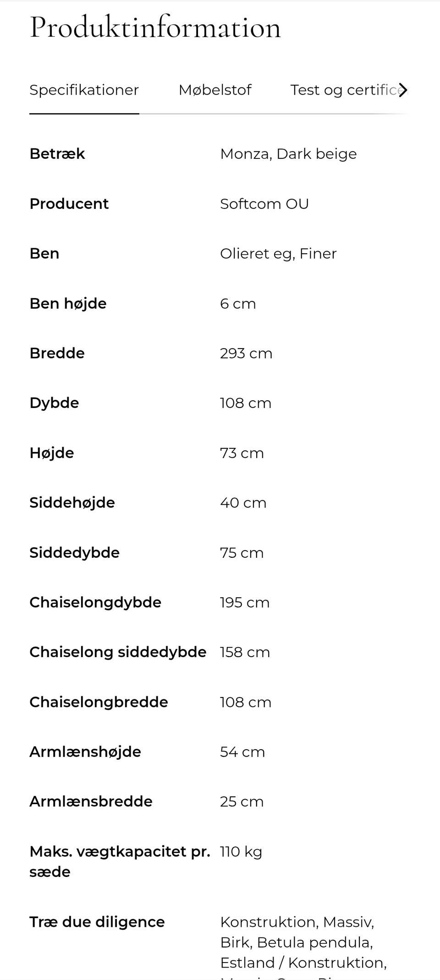Click the Chaiselong siddedybde label
Screen dimensions: 440x980
118,652
